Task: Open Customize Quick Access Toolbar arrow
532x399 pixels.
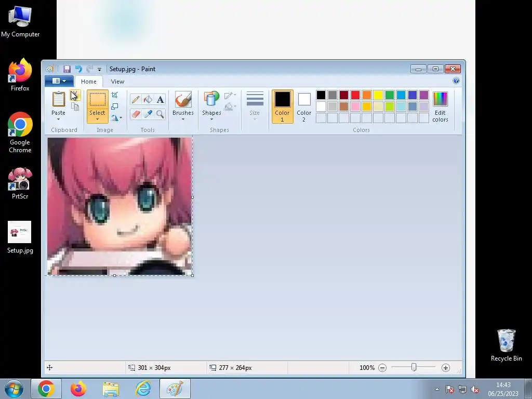Action: click(x=99, y=70)
